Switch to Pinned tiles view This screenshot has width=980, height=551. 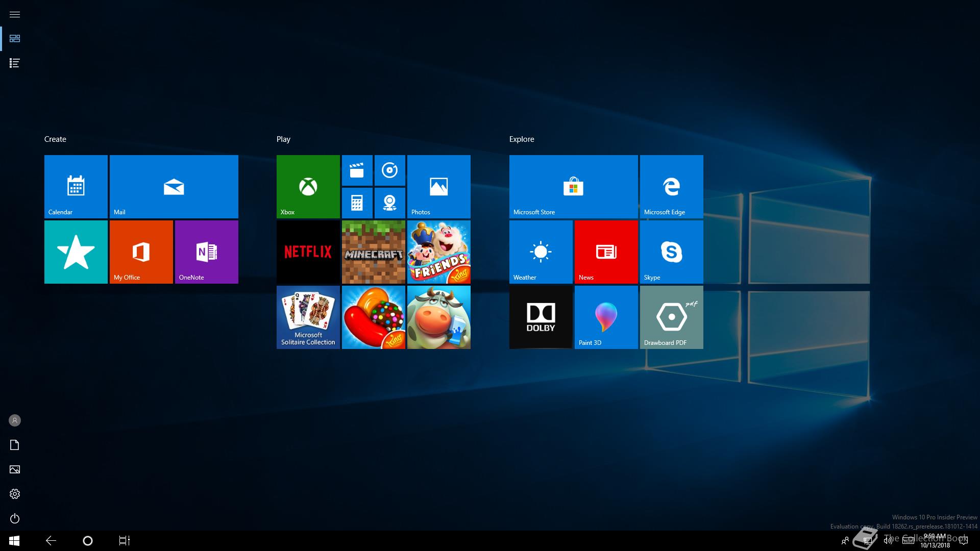15,39
